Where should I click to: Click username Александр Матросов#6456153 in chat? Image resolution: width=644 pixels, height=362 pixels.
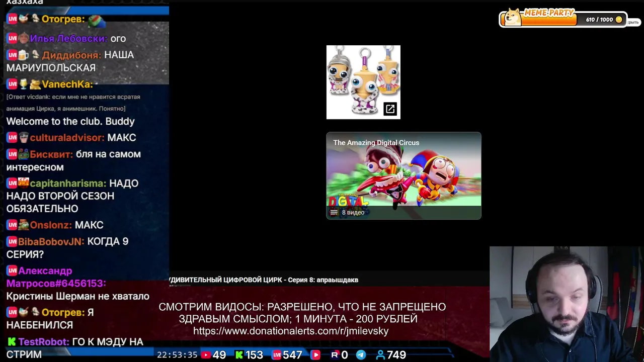coord(56,278)
